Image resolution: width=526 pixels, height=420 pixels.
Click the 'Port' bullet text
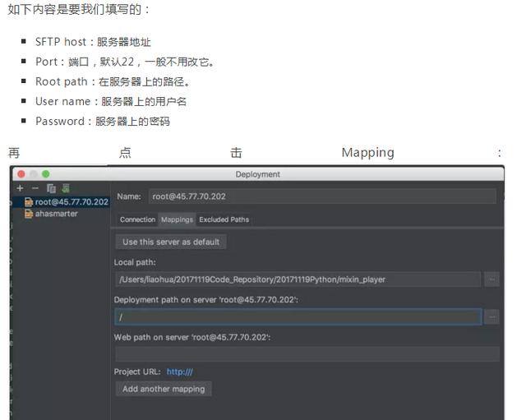point(124,62)
